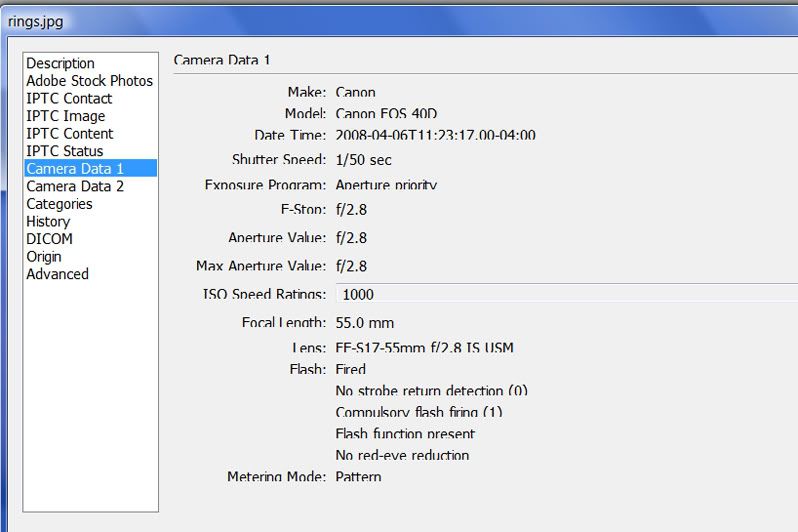The image size is (798, 532).
Task: Show the IPTC Content page
Action: point(69,133)
